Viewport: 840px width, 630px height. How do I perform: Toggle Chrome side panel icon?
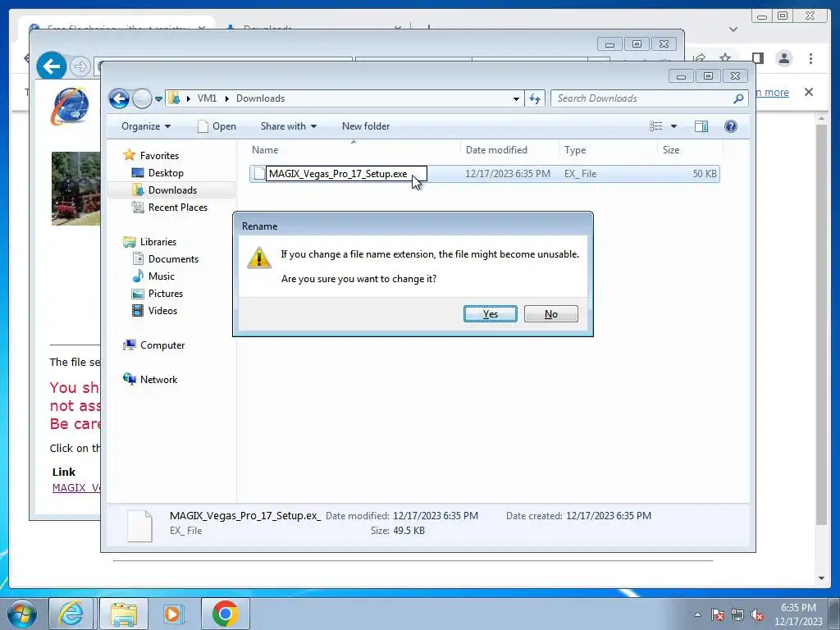point(757,58)
